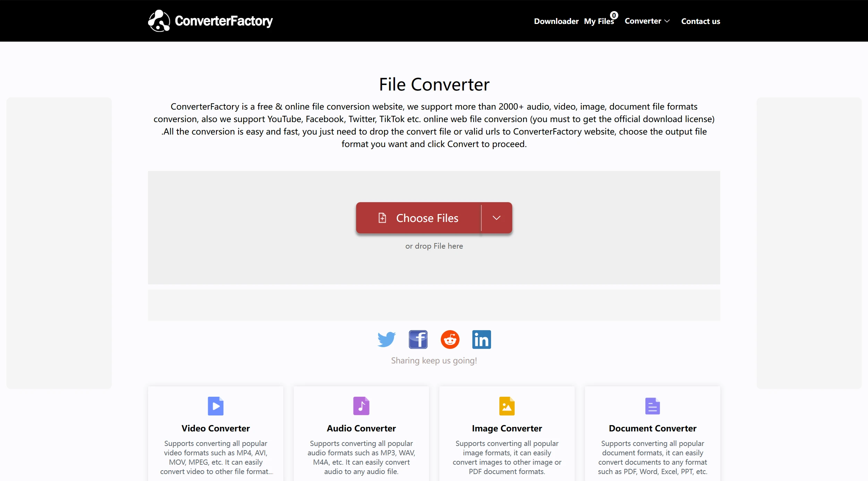Open the Downloader page

[x=556, y=21]
